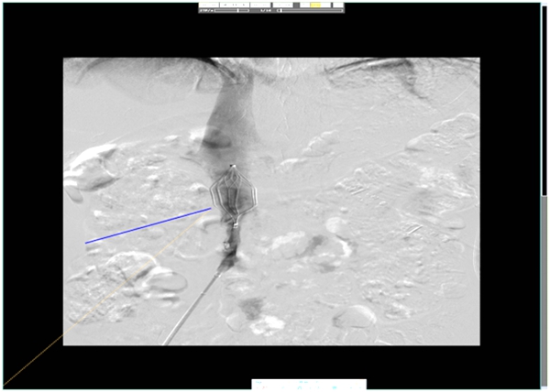Click the frame counter text in the toolbar
This screenshot has width=550, height=392.
[263, 11]
